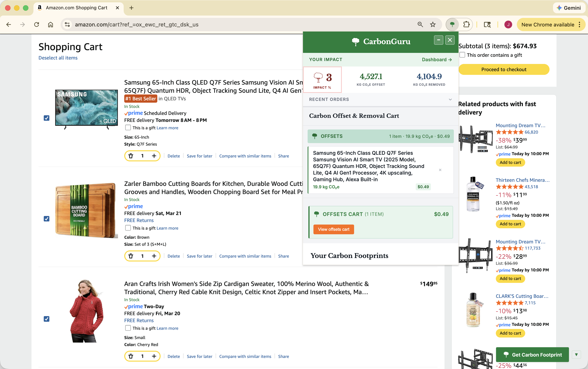Click Proceed to checkout
This screenshot has height=369, width=588.
pyautogui.click(x=504, y=69)
